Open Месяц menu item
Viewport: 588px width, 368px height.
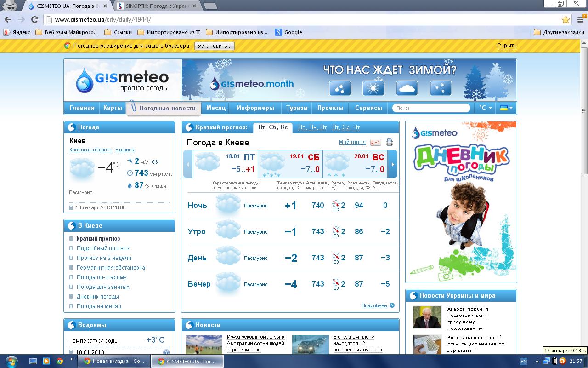click(216, 108)
